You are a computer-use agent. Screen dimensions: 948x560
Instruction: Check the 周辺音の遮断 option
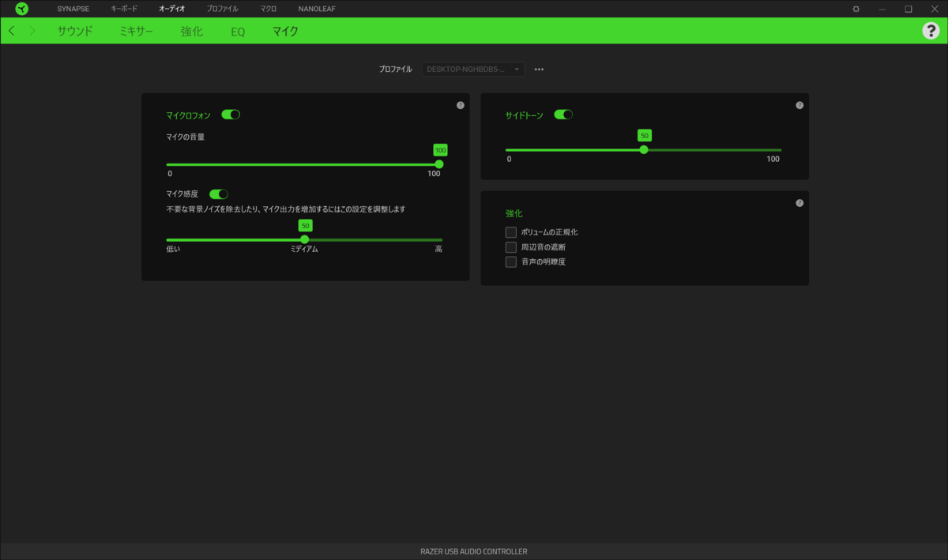[511, 247]
